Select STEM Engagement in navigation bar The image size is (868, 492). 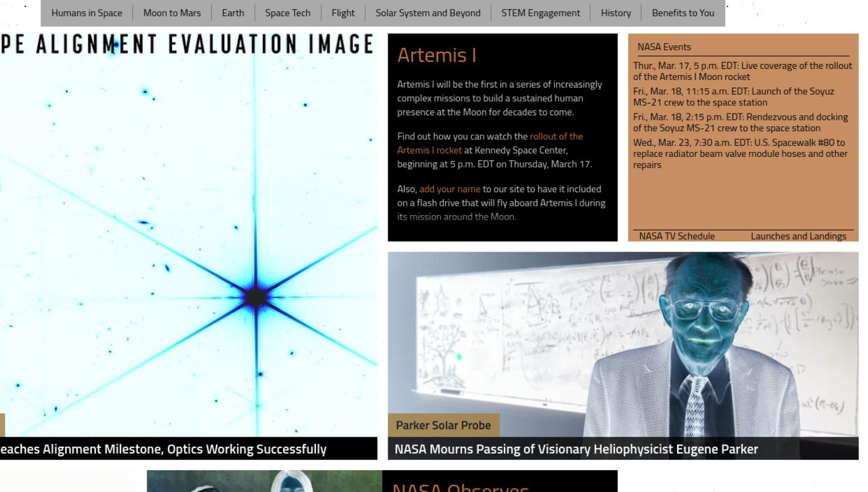click(541, 13)
